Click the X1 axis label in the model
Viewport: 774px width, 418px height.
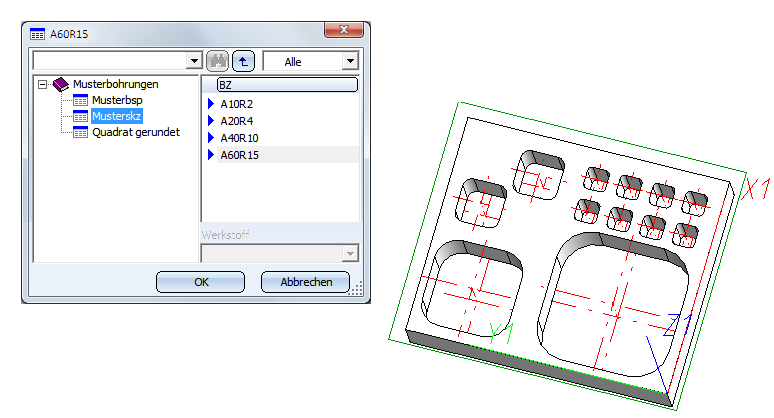click(756, 189)
